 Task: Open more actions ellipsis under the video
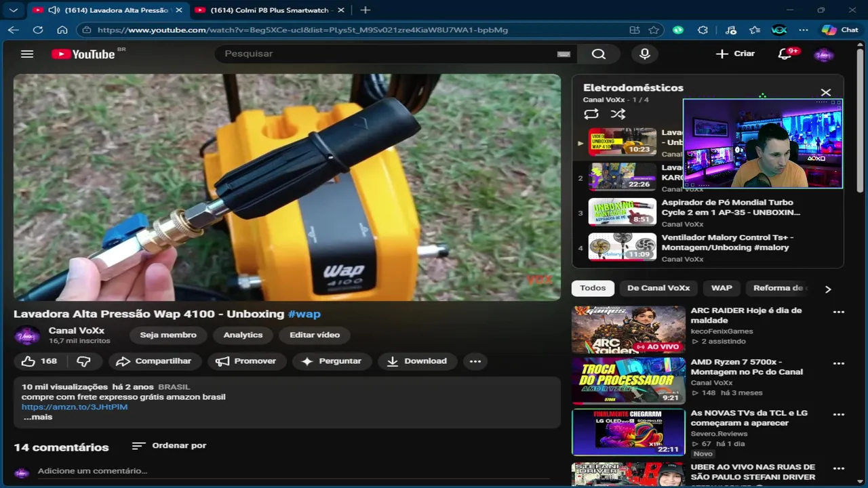(x=475, y=361)
